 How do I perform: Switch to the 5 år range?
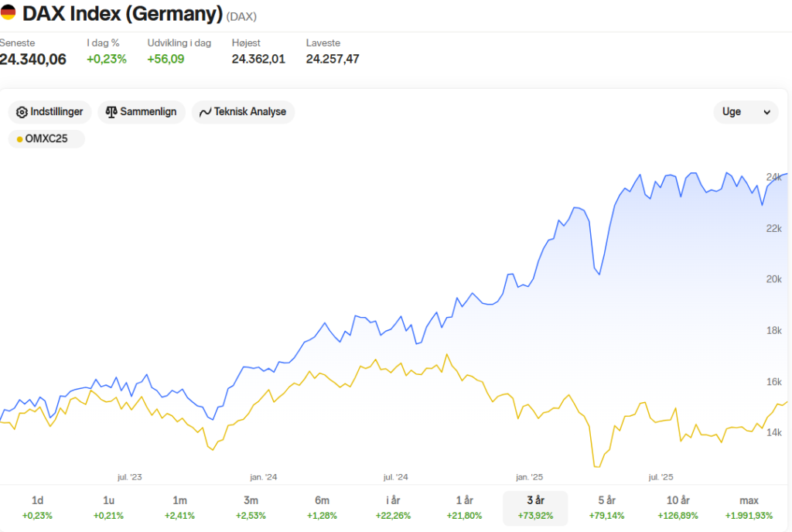click(x=606, y=508)
